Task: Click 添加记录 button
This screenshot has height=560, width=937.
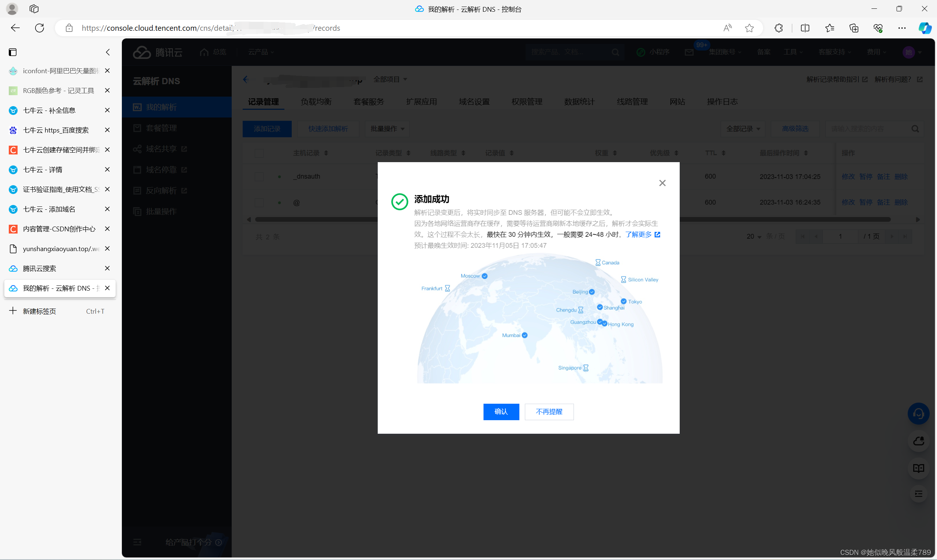Action: (x=267, y=128)
